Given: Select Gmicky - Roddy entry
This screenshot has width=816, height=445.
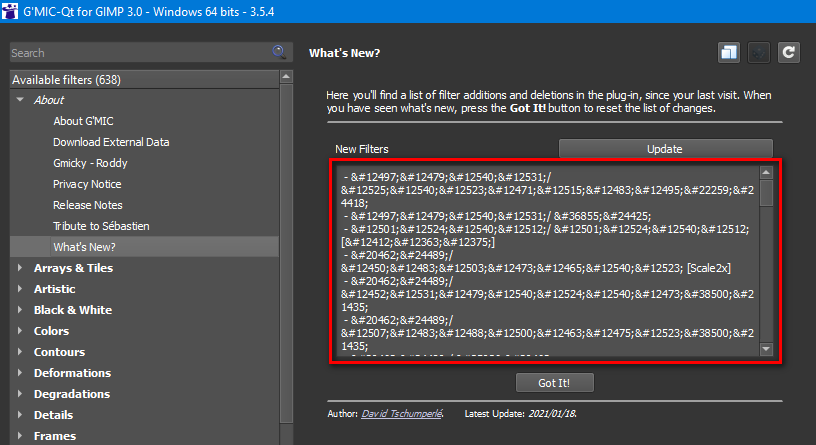Looking at the screenshot, I should (x=90, y=163).
